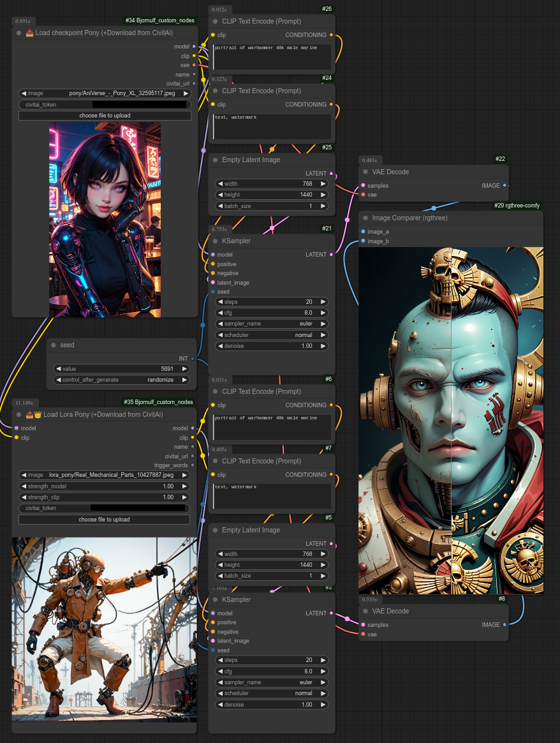Open the Real_Mechanical_Parts image selector in Lora node

click(105, 475)
